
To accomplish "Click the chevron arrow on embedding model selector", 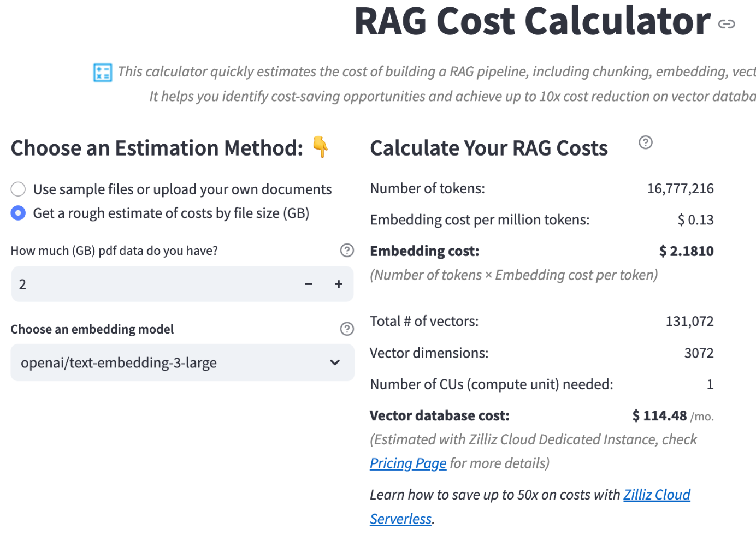I will (x=335, y=362).
